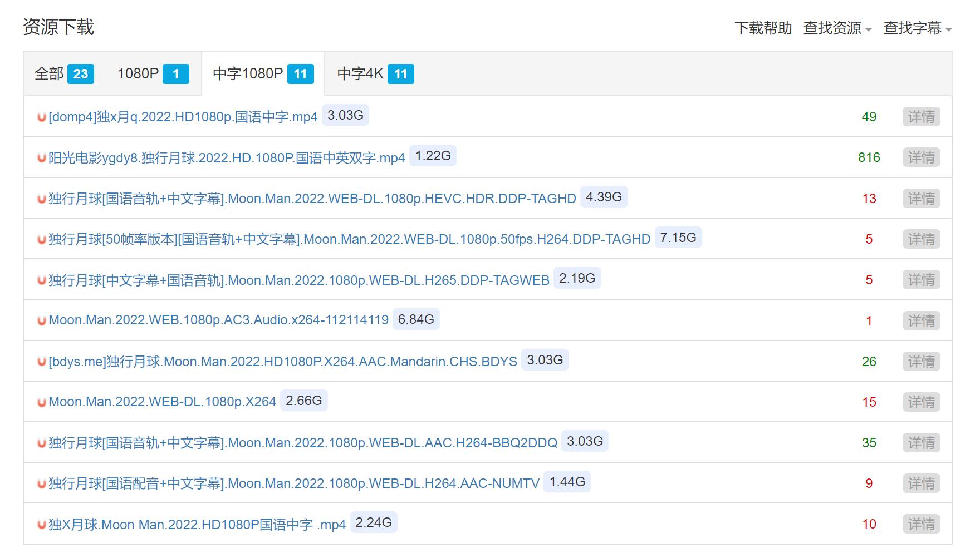The image size is (980, 553).
Task: Click the 2.66G size badge
Action: pyautogui.click(x=304, y=401)
